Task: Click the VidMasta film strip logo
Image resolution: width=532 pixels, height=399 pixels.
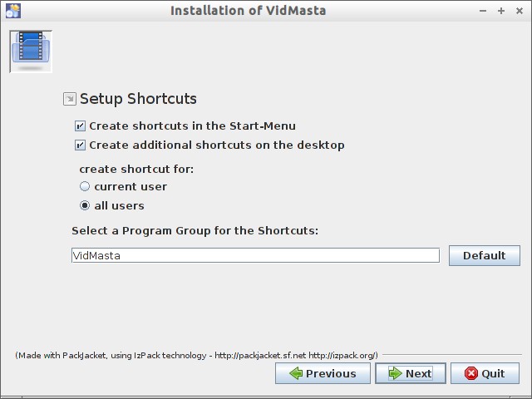Action: click(31, 51)
